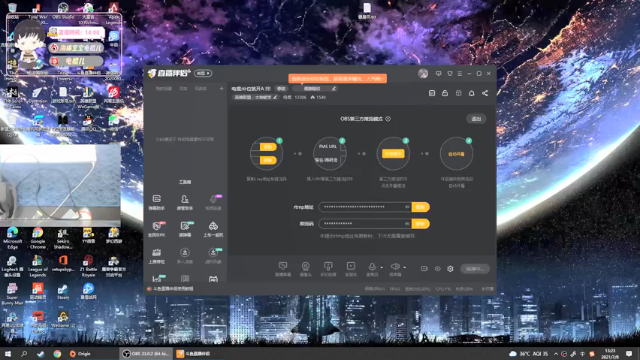Open Origin from the taskbar

pos(80,354)
